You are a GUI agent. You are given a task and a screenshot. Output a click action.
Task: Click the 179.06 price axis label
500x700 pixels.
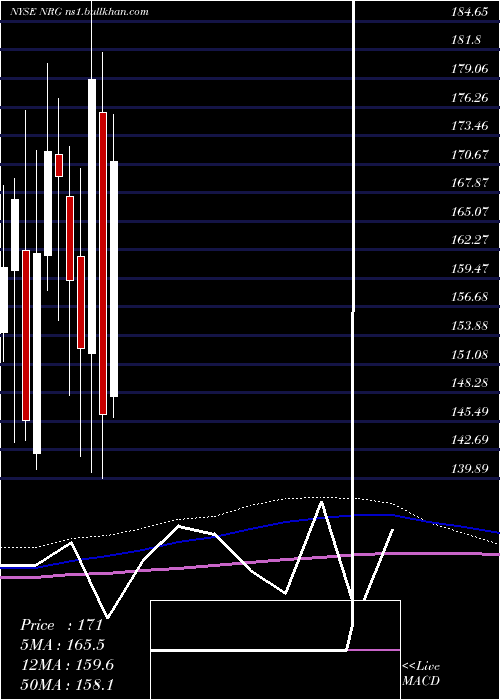click(x=469, y=69)
